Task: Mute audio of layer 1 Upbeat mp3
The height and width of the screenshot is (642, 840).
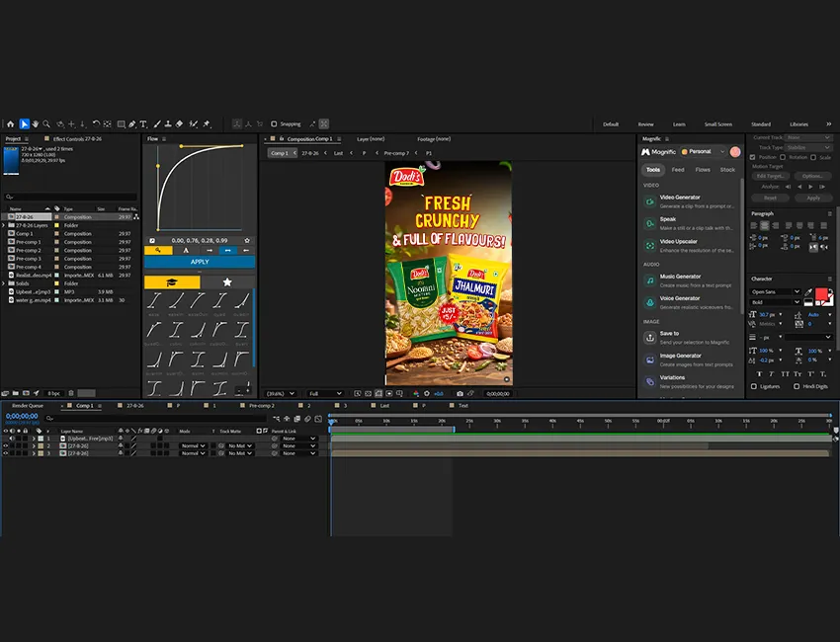Action: pos(12,438)
